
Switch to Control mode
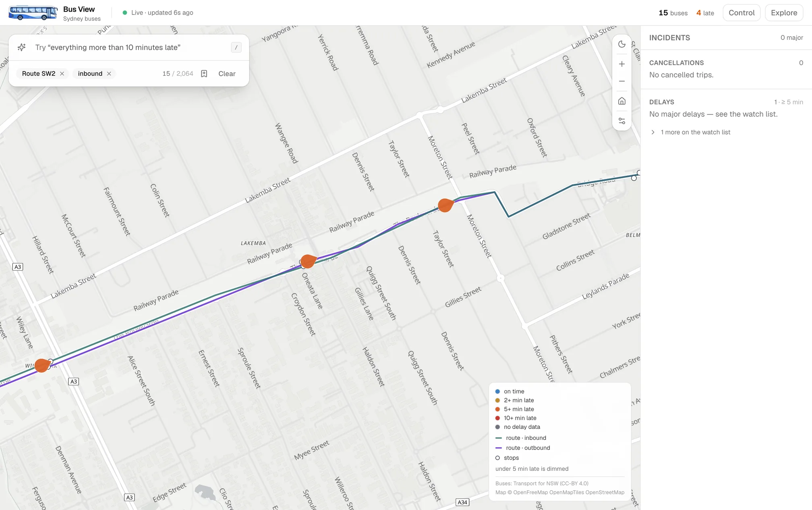(742, 12)
